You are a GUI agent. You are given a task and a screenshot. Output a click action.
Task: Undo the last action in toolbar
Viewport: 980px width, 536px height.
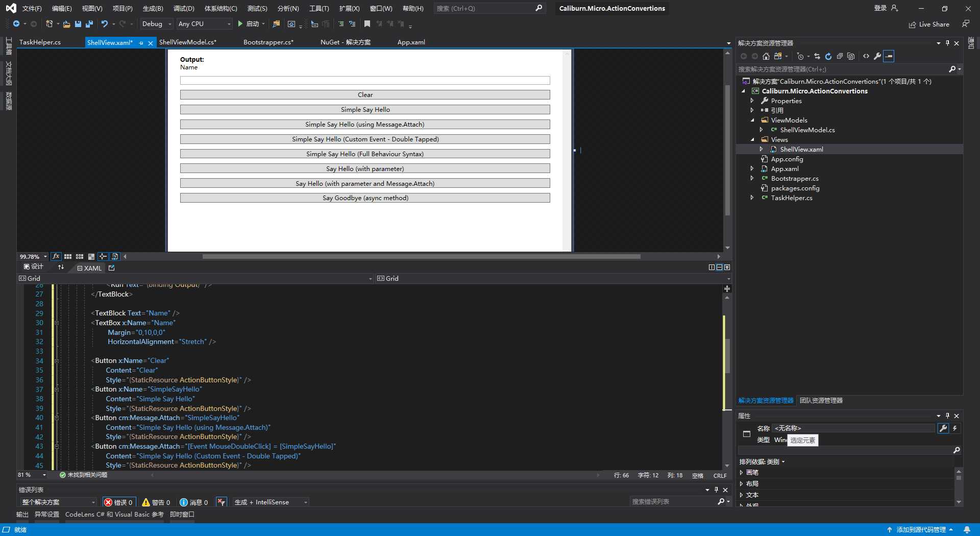tap(105, 24)
